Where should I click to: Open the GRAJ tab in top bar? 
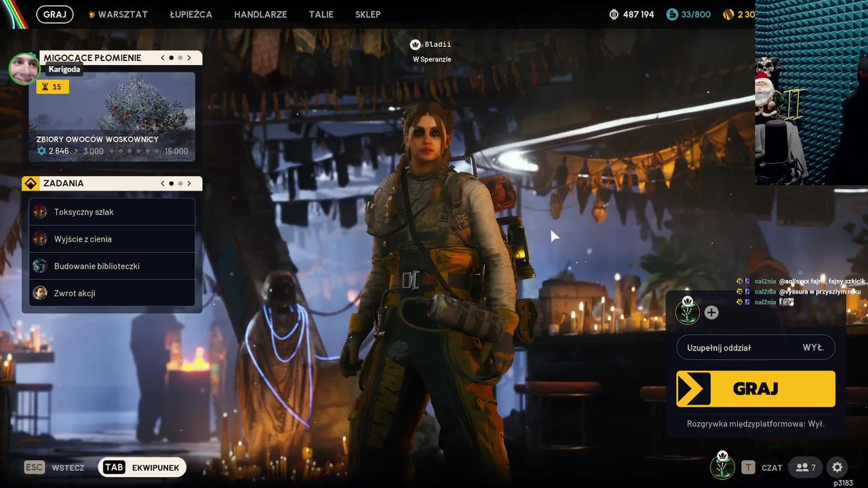click(55, 14)
